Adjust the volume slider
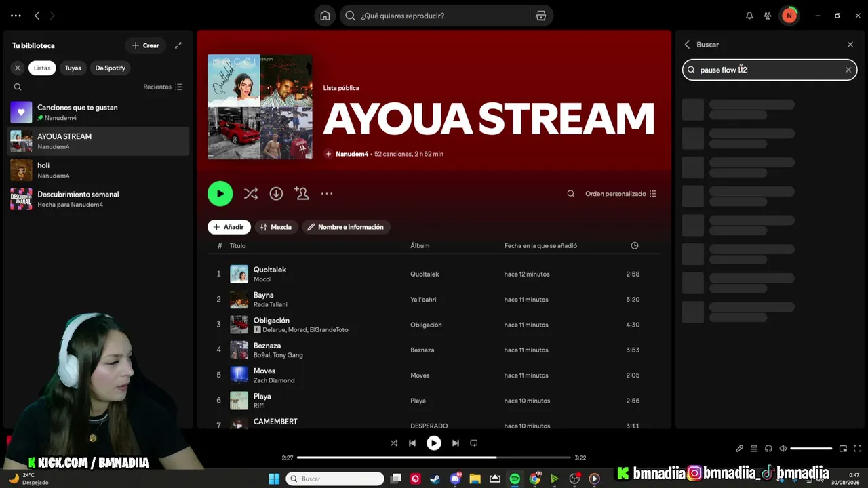This screenshot has width=868, height=488. pyautogui.click(x=811, y=449)
